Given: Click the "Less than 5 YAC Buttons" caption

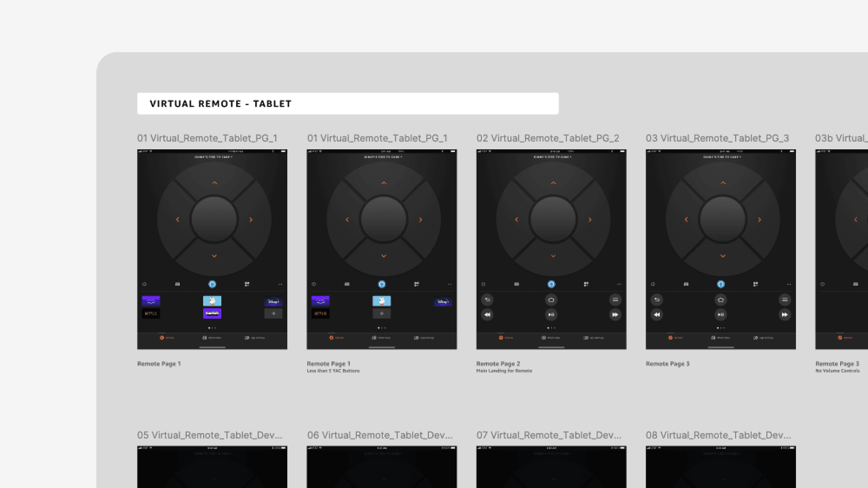Looking at the screenshot, I should pos(333,371).
